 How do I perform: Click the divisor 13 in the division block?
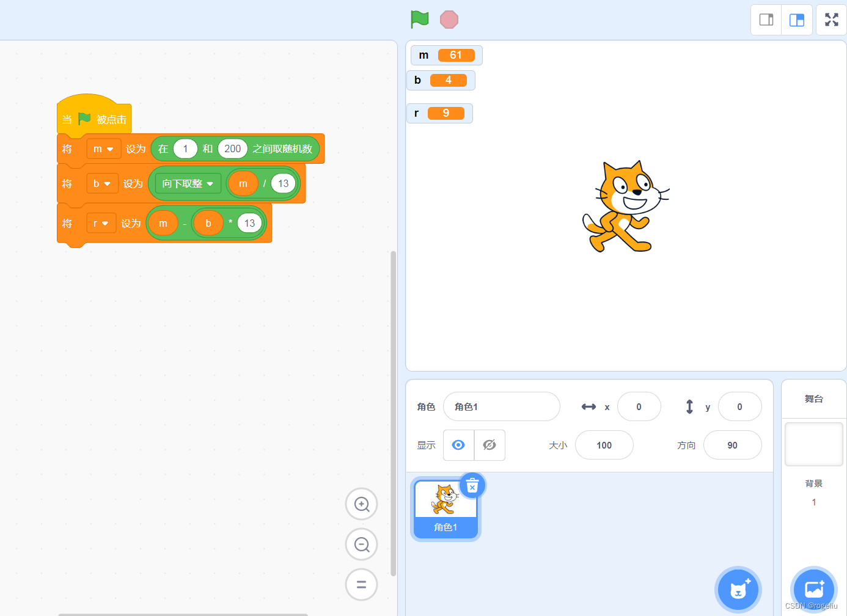(284, 183)
